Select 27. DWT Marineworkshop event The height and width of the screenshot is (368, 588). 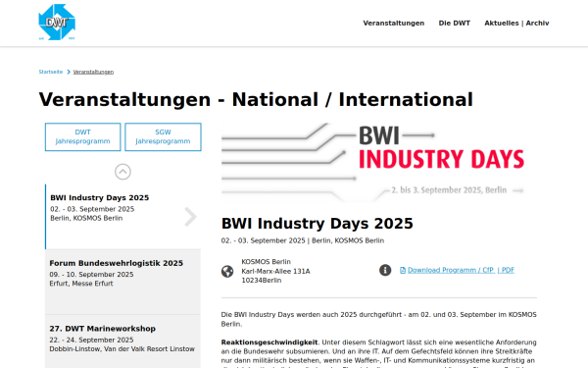click(123, 342)
